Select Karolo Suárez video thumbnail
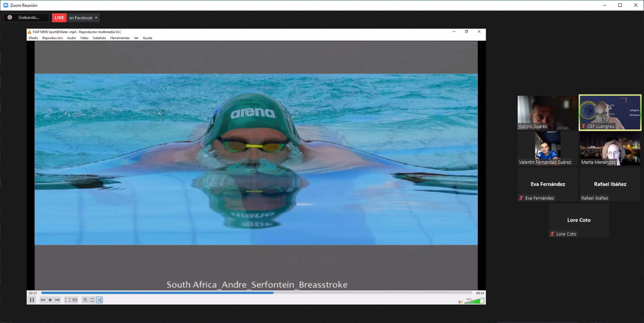 click(547, 113)
